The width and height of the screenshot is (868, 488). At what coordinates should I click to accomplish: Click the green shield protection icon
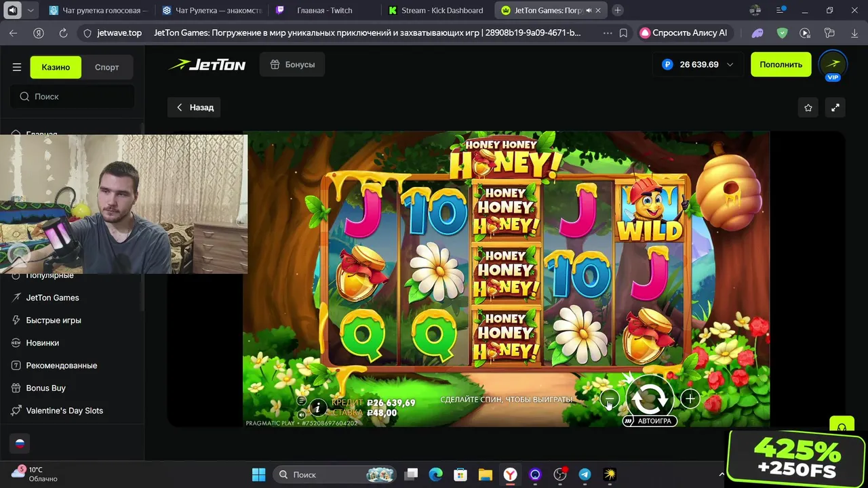[782, 33]
